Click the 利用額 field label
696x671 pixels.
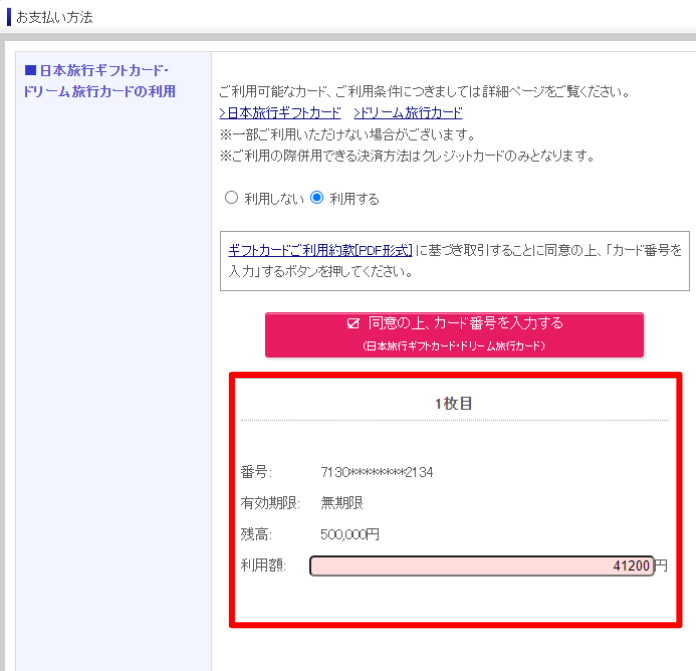click(263, 566)
